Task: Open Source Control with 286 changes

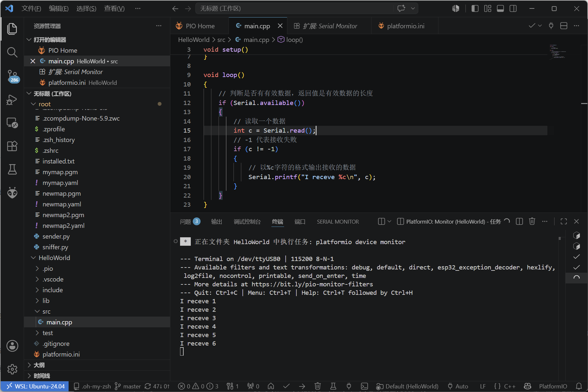Action: (12, 76)
